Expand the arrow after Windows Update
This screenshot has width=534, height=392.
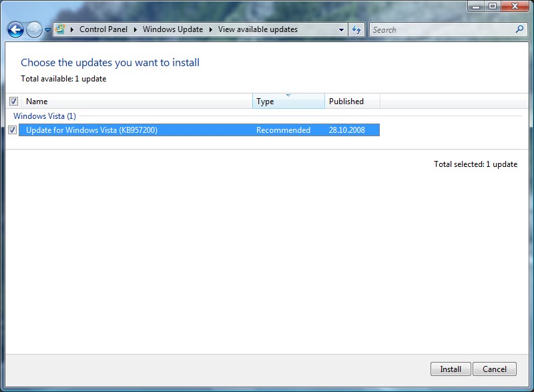(210, 29)
